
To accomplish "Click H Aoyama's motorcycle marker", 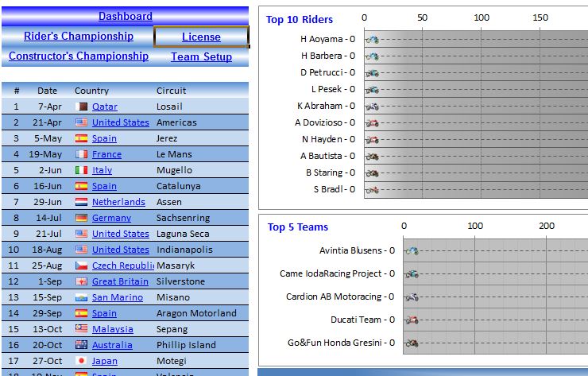I will tap(372, 39).
